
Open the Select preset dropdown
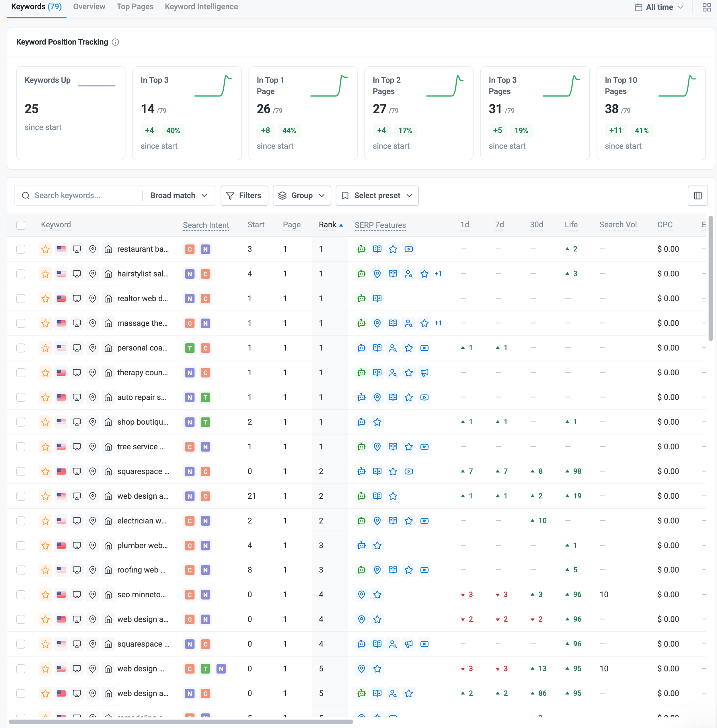point(377,196)
